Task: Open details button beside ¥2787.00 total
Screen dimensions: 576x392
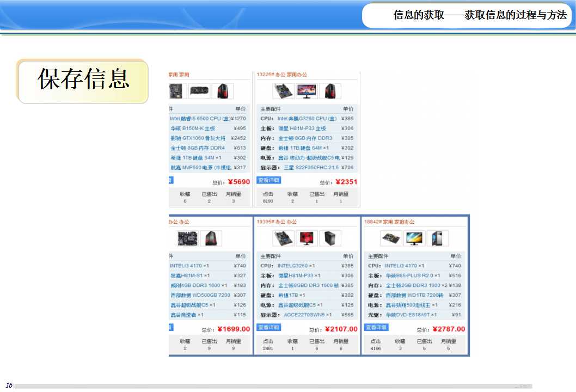Action: point(376,327)
